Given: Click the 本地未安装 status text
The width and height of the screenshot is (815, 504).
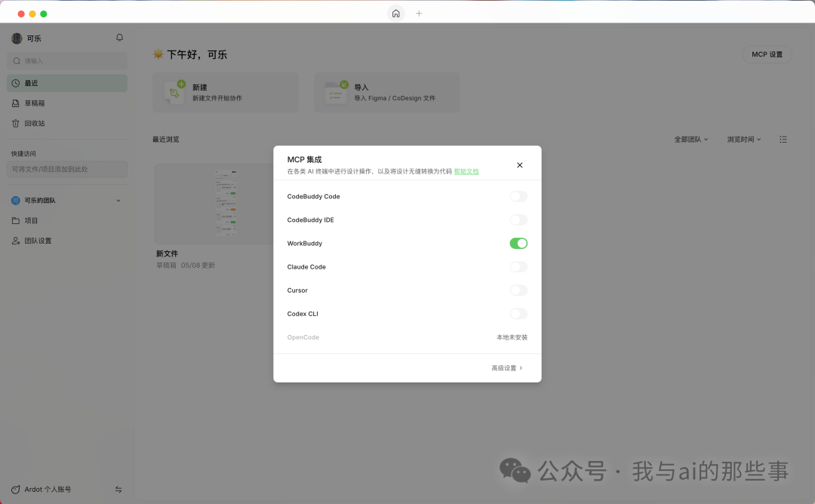Looking at the screenshot, I should 512,337.
